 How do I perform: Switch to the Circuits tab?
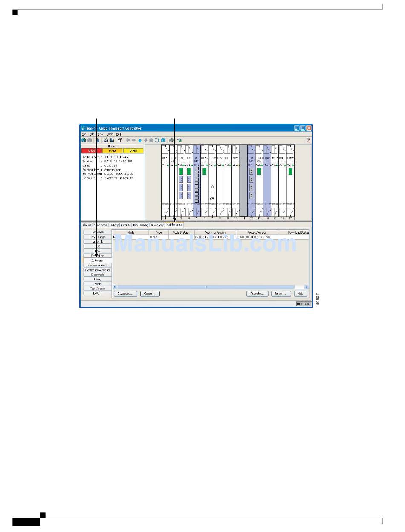pos(126,225)
